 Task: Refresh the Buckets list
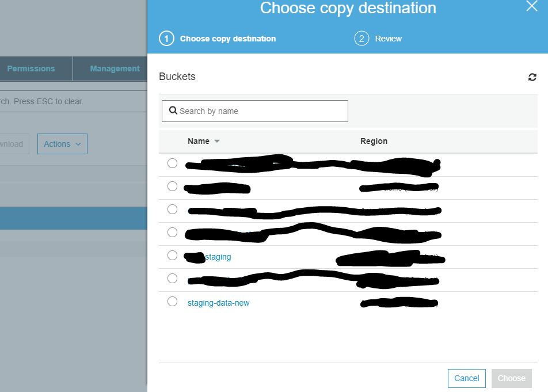[532, 76]
